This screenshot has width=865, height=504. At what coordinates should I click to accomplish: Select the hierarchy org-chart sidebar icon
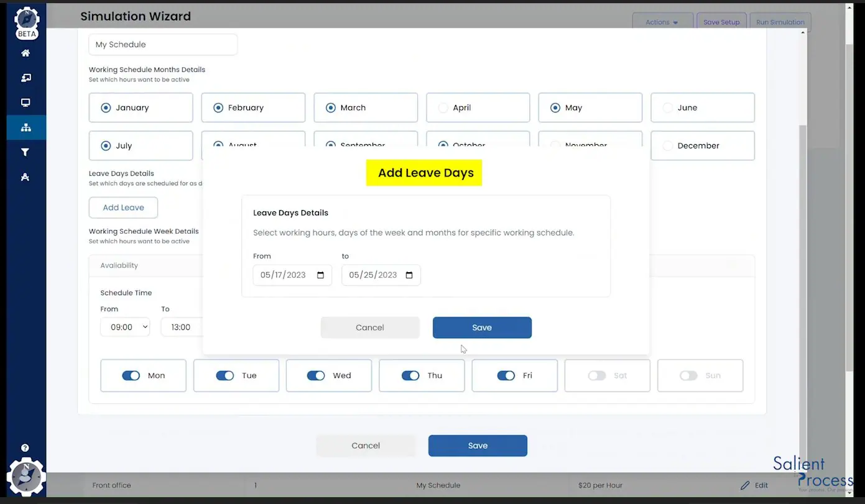click(25, 127)
